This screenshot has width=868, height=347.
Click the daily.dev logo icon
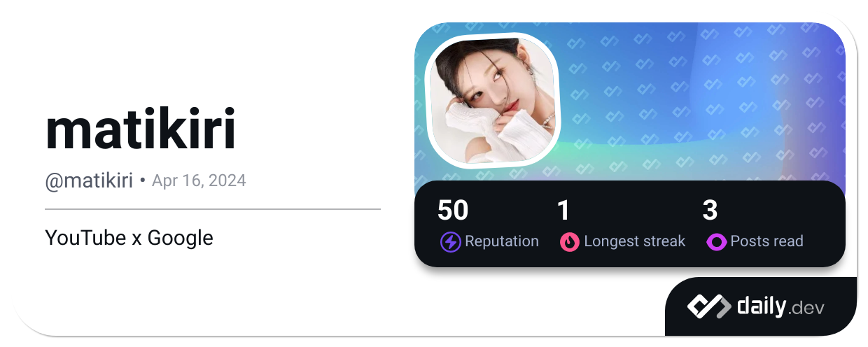[708, 306]
